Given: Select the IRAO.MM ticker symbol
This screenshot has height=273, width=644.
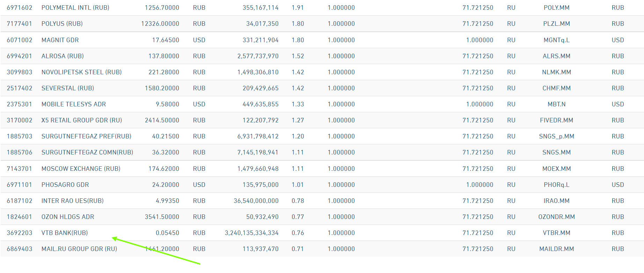Looking at the screenshot, I should [x=557, y=201].
